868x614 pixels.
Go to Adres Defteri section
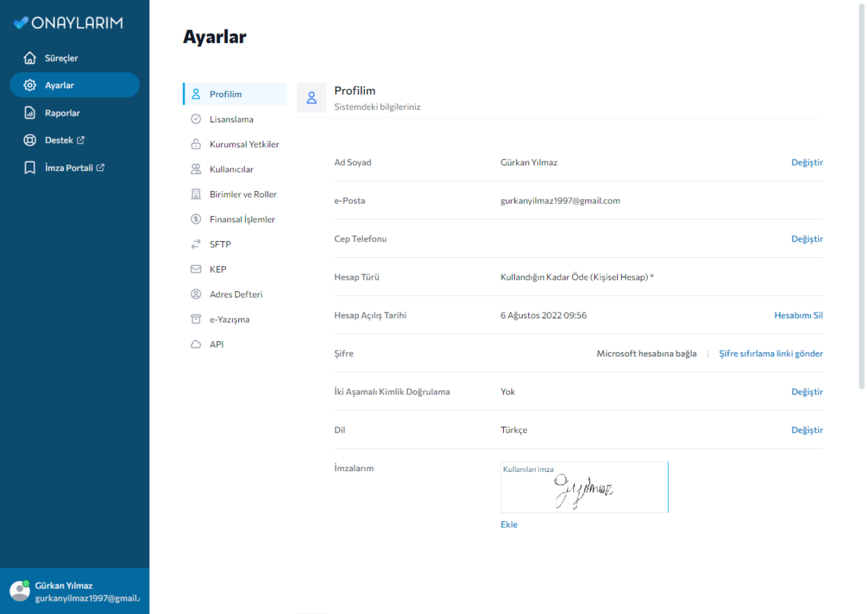236,295
